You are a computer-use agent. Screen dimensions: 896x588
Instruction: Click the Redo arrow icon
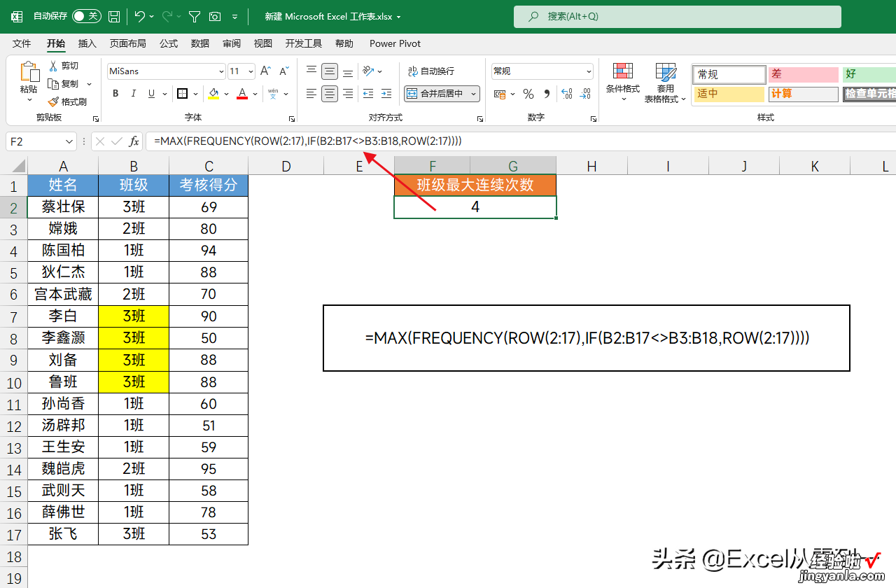pos(167,16)
